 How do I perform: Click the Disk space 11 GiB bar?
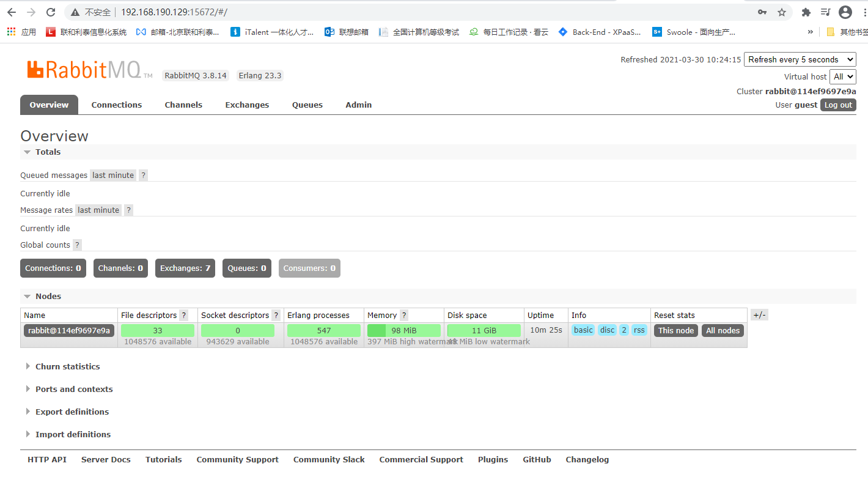click(x=484, y=331)
